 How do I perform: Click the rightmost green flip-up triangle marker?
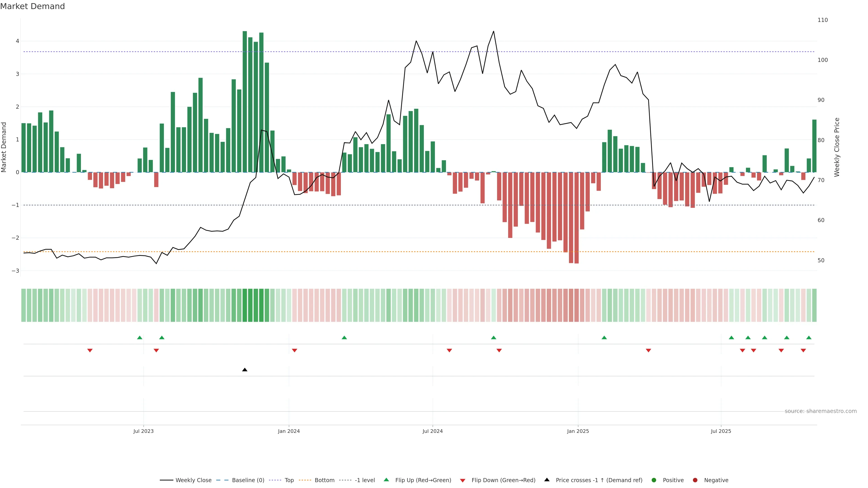[809, 338]
